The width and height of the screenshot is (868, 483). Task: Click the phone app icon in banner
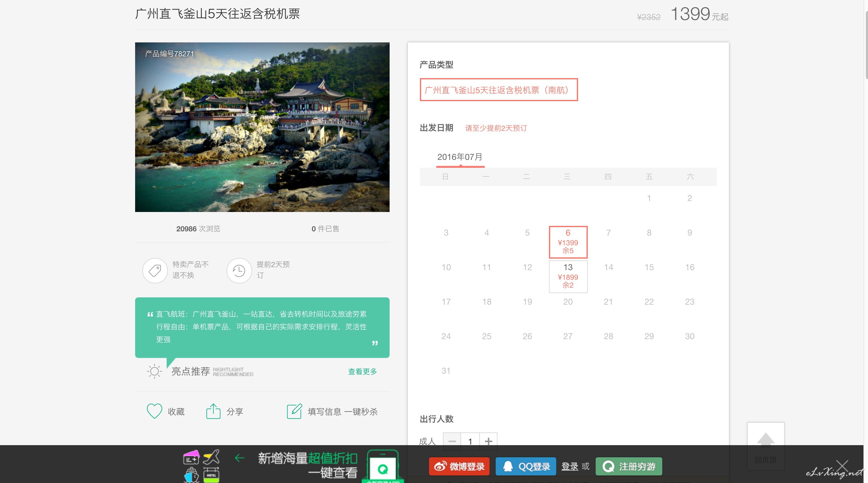coord(383,466)
